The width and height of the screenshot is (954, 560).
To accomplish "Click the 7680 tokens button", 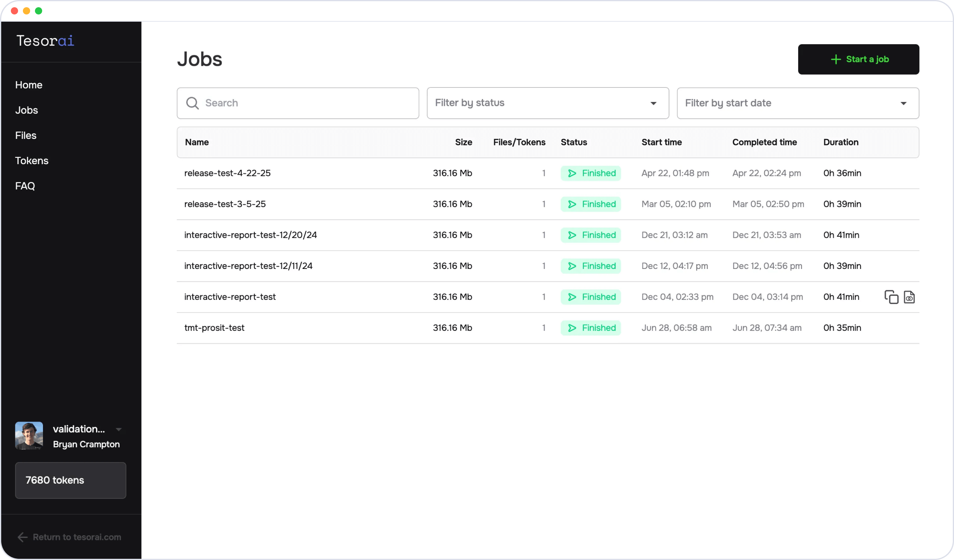I will click(x=71, y=480).
